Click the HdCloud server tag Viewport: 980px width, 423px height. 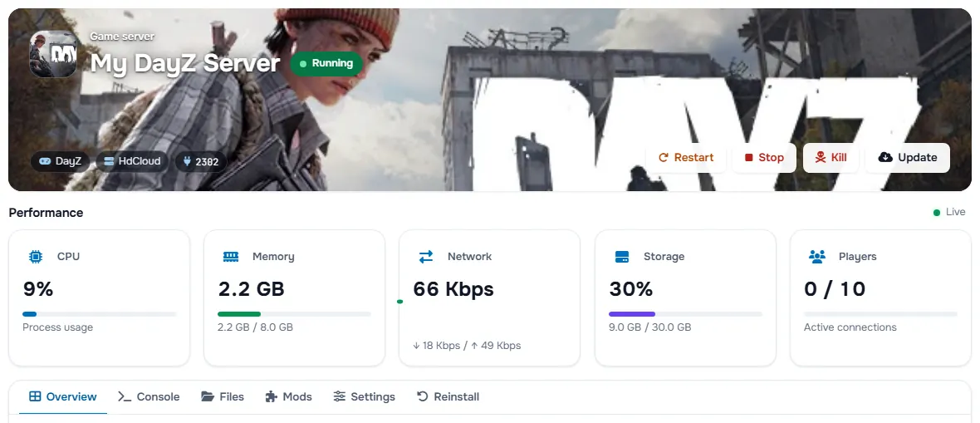[x=132, y=161]
